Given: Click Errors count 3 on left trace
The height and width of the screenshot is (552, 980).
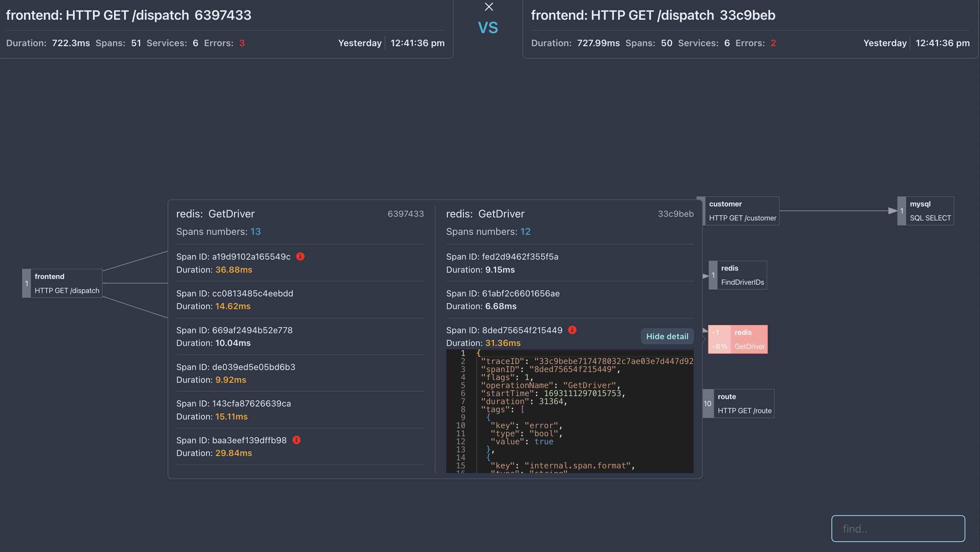Looking at the screenshot, I should coord(242,43).
